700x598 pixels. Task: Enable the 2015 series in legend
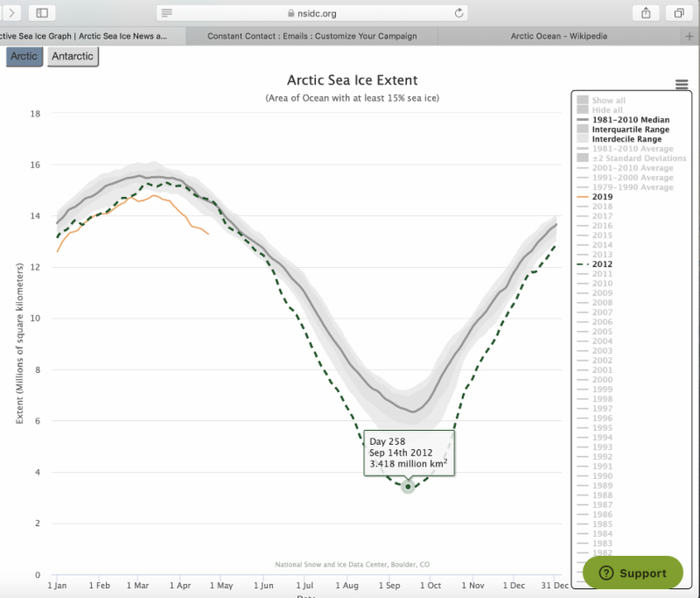coord(595,235)
